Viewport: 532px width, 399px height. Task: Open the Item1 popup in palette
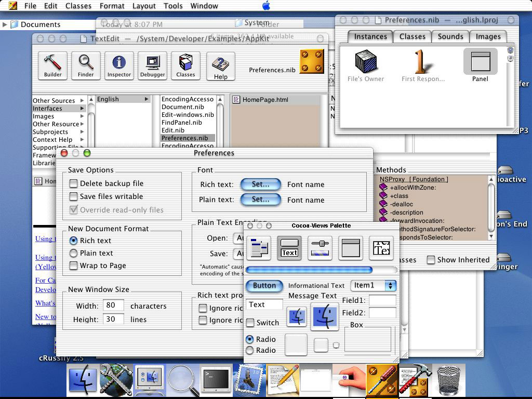[373, 285]
